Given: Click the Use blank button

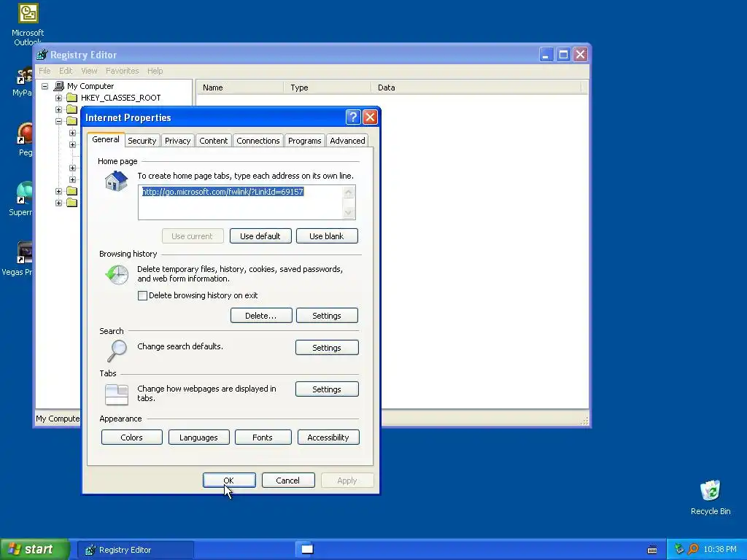Looking at the screenshot, I should pos(326,236).
